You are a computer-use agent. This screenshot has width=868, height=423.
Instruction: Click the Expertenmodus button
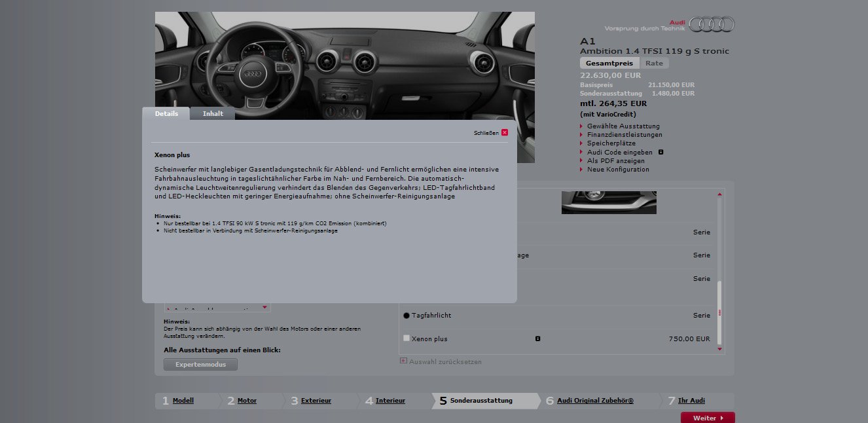[x=200, y=364]
